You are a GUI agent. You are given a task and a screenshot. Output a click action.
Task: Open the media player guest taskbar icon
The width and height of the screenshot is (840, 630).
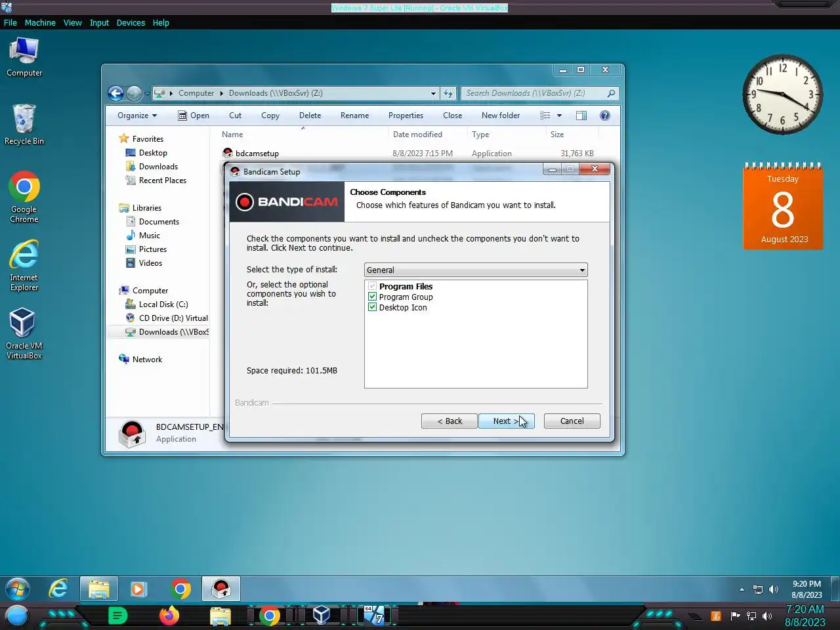click(x=138, y=589)
